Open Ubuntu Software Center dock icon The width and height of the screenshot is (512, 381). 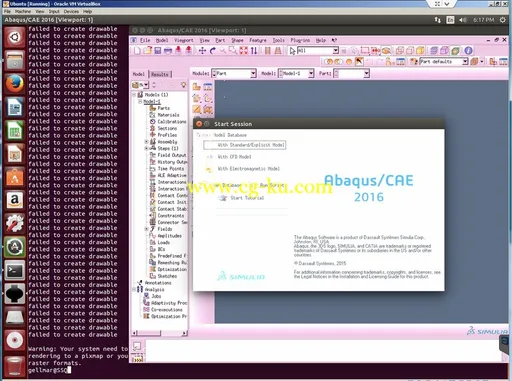14,177
